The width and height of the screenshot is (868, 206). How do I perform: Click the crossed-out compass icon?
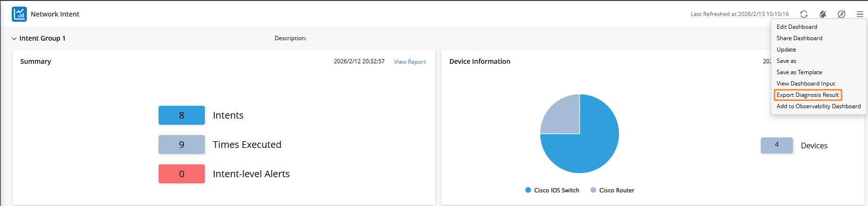841,14
